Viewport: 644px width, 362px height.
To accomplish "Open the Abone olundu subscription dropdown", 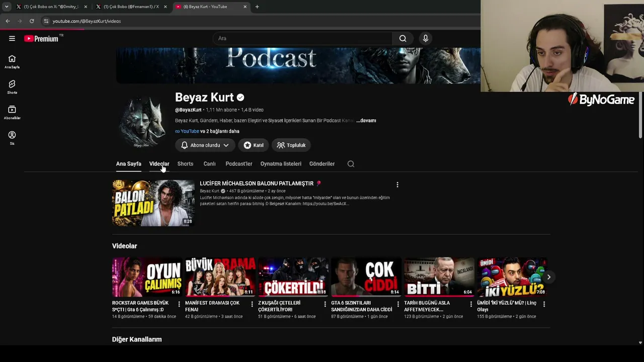I will (x=205, y=145).
